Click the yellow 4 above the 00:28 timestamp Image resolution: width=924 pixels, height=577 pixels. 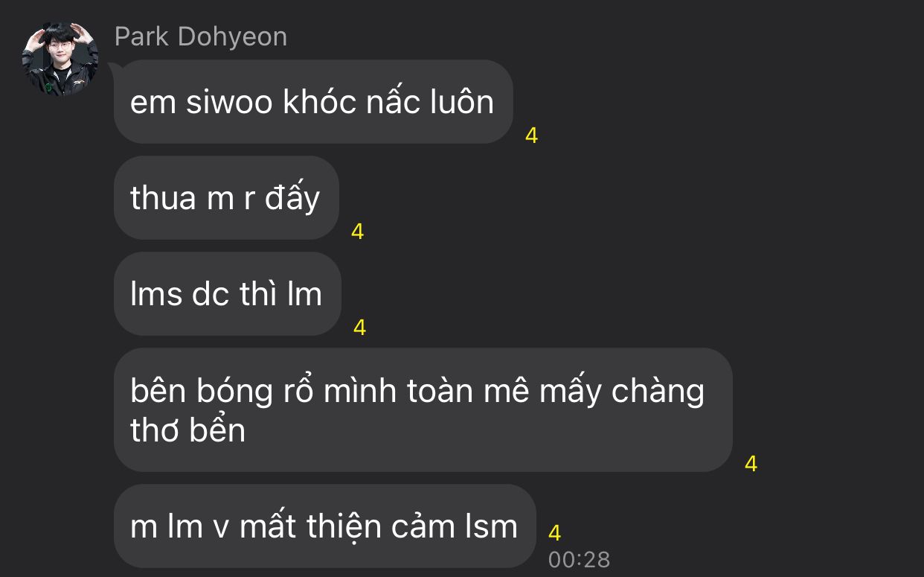pyautogui.click(x=554, y=533)
